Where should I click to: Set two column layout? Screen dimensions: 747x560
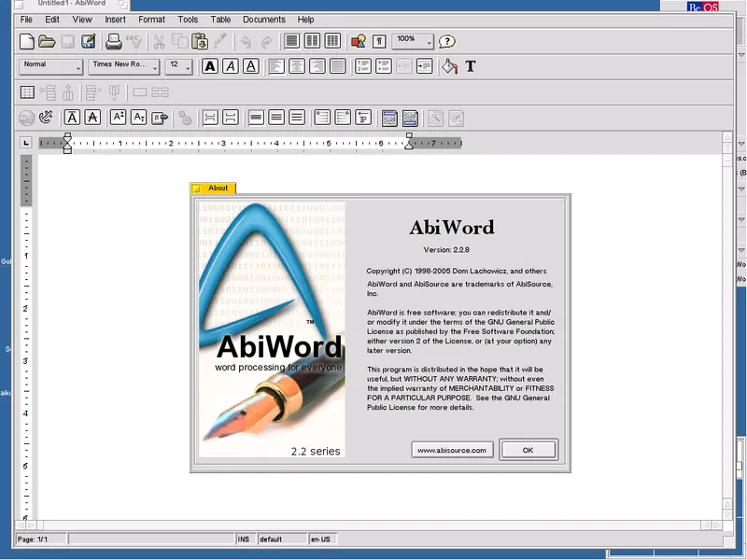point(312,41)
